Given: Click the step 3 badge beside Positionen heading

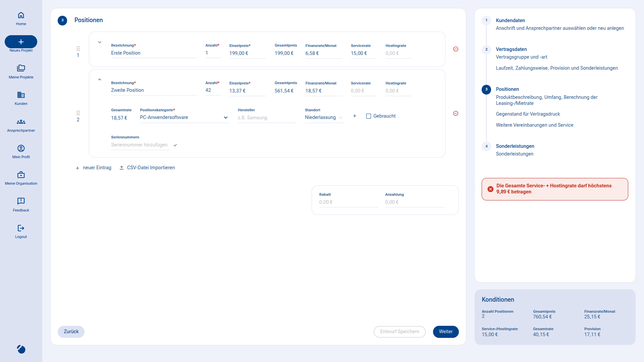Looking at the screenshot, I should [x=62, y=20].
